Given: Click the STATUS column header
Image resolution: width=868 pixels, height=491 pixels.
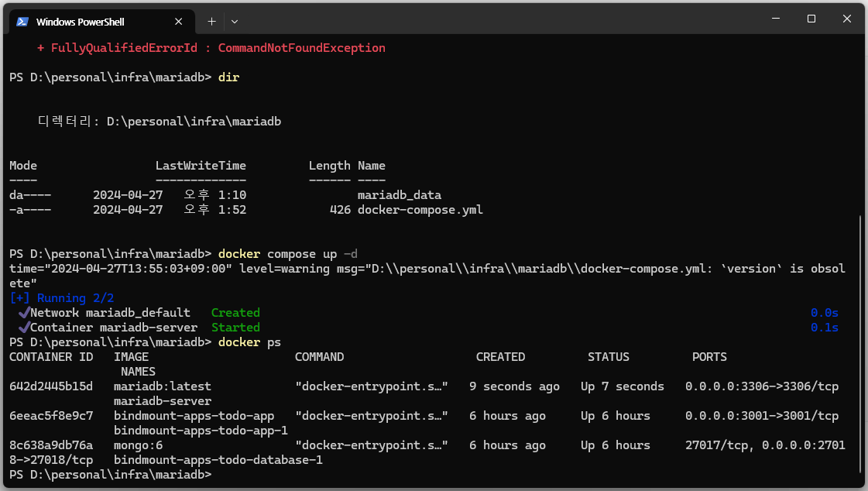Looking at the screenshot, I should (x=609, y=357).
